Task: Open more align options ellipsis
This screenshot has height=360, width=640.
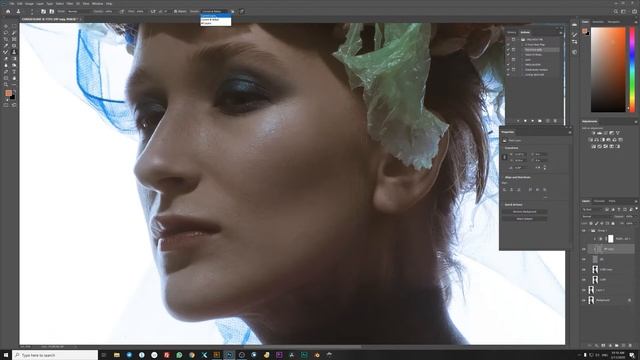Action: pyautogui.click(x=545, y=197)
